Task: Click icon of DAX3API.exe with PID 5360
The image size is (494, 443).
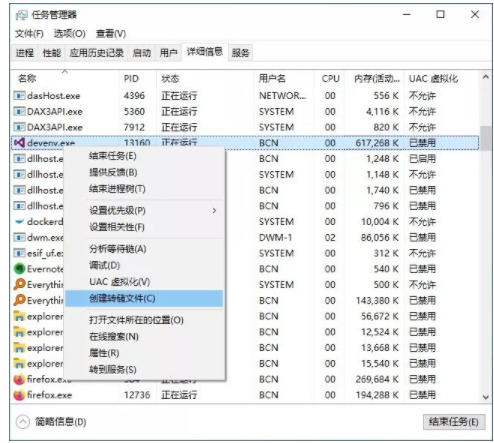Action: coord(19,111)
